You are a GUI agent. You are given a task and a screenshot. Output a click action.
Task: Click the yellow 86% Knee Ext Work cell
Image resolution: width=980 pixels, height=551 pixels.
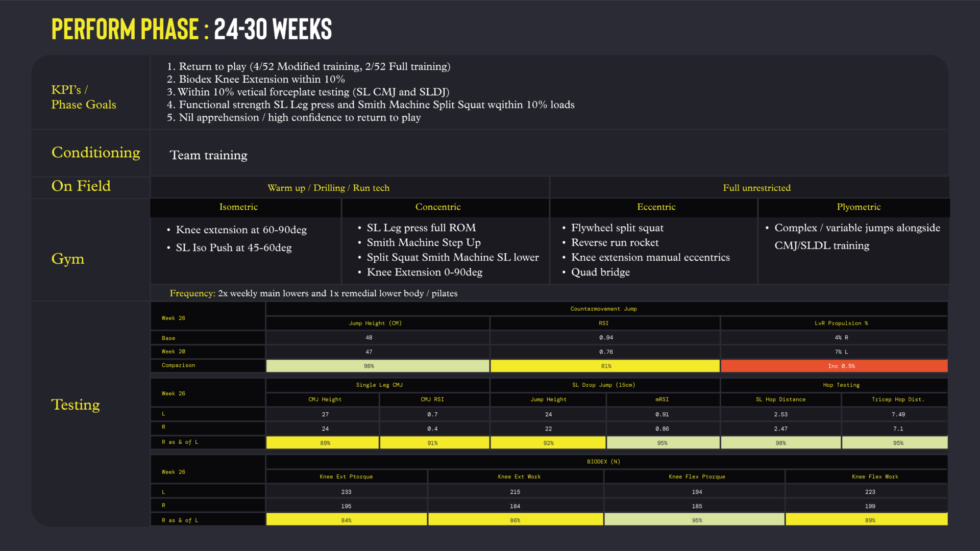click(516, 519)
